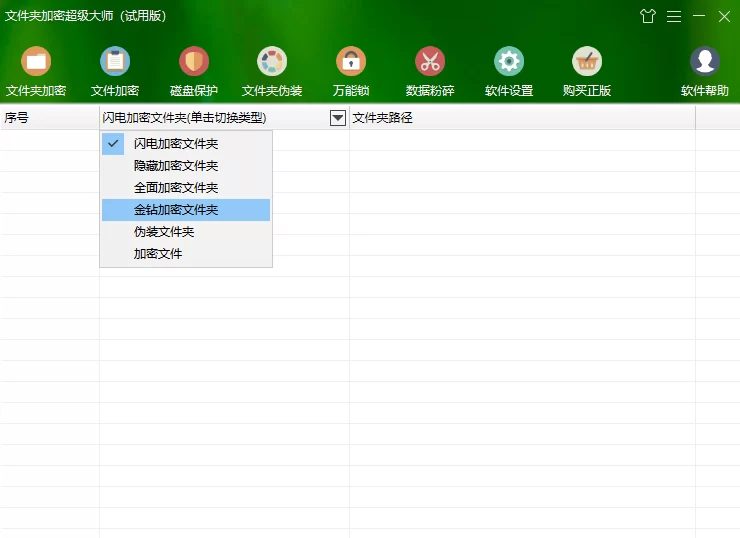The image size is (740, 538).
Task: Close the 文件夹加密超级大师 window
Action: pyautogui.click(x=724, y=17)
